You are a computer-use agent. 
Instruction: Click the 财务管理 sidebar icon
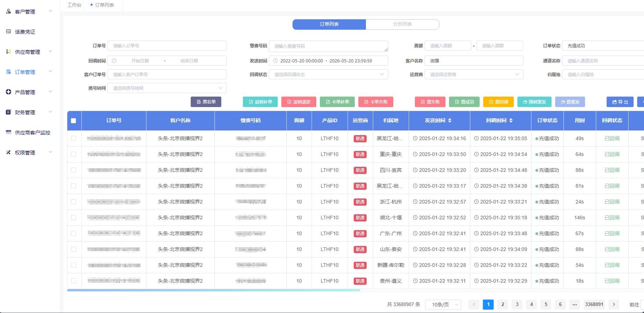pos(8,112)
